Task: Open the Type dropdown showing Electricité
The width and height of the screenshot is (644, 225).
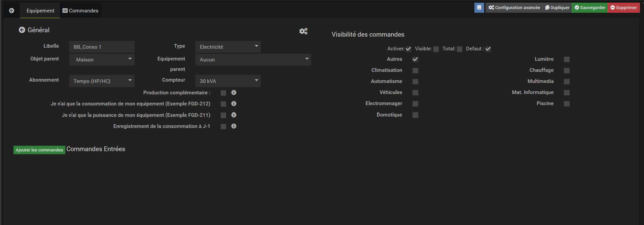Action: click(228, 47)
